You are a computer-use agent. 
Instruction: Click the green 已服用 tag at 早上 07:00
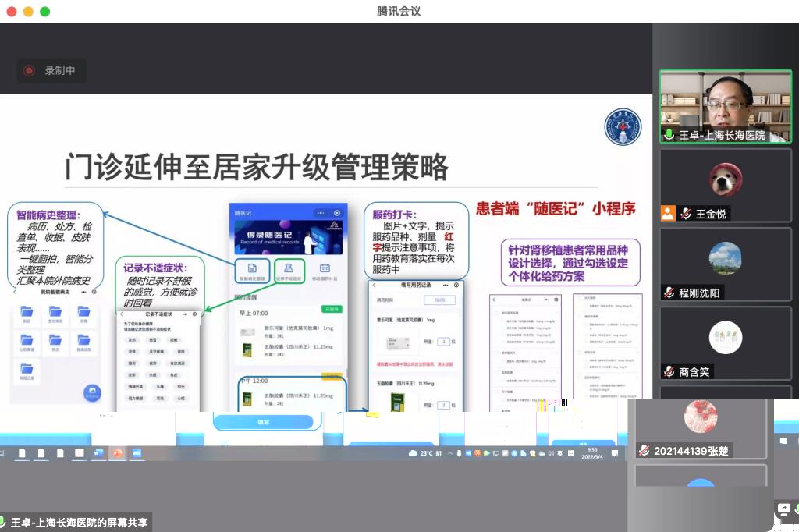[x=332, y=309]
